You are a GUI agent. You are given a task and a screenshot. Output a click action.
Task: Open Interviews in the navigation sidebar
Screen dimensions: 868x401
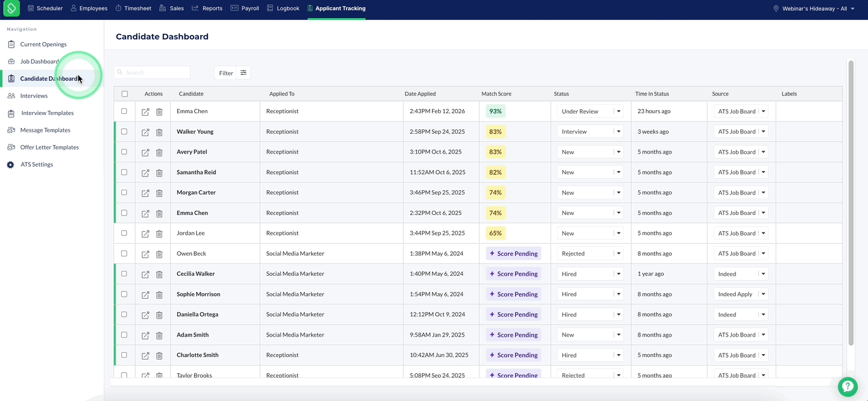(x=34, y=96)
